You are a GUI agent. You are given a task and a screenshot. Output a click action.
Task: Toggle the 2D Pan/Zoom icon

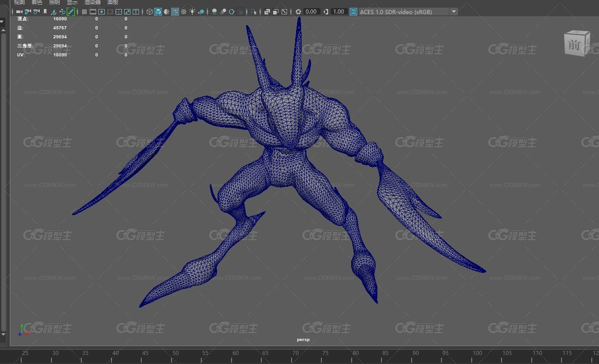coord(62,12)
